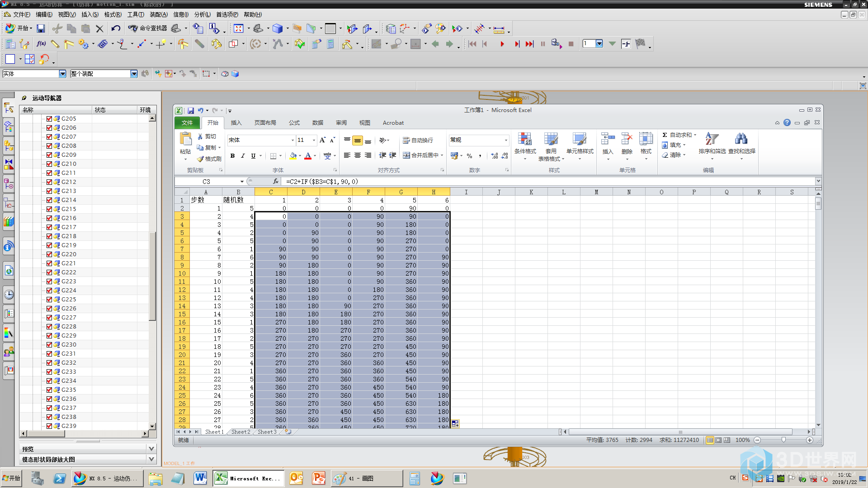Click the function f(x) expressions icon
The image size is (868, 488).
(41, 44)
